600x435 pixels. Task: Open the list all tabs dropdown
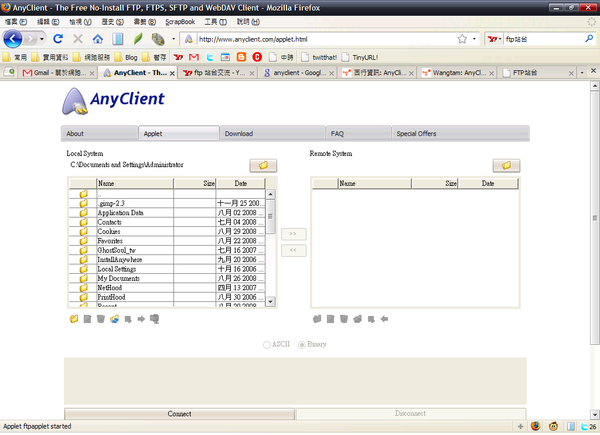(x=582, y=72)
